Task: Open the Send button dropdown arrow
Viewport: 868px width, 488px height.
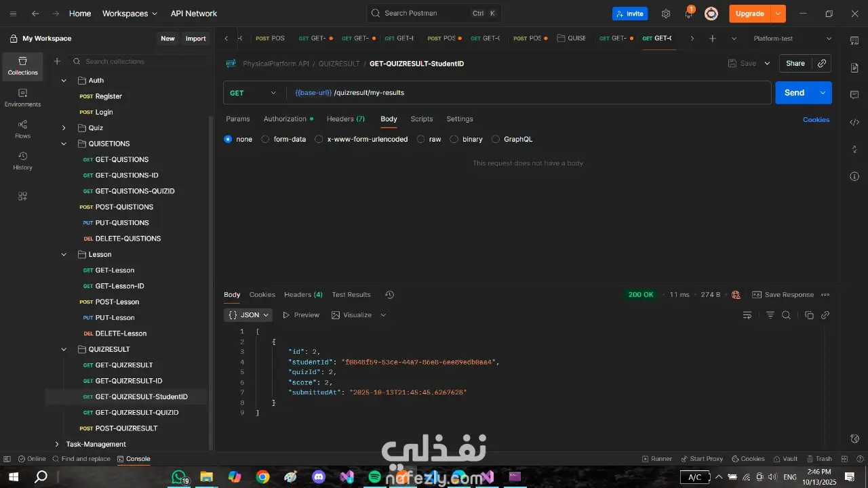Action: [x=823, y=93]
